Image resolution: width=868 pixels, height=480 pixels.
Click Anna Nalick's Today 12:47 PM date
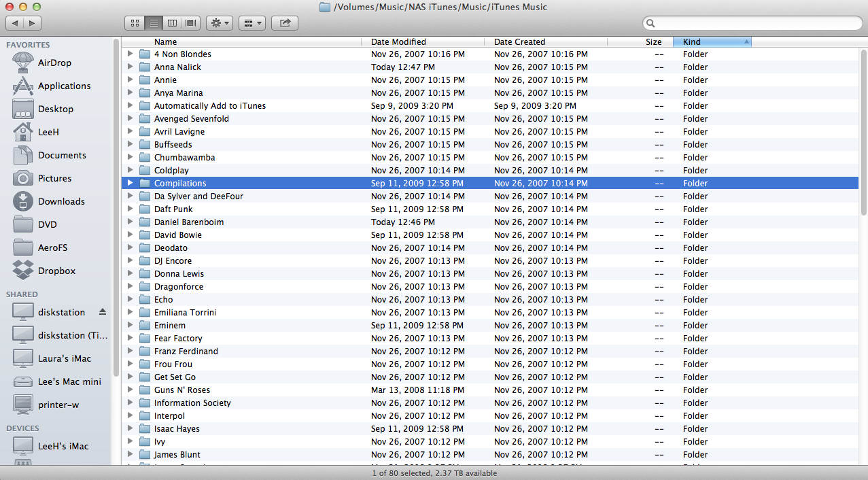403,67
